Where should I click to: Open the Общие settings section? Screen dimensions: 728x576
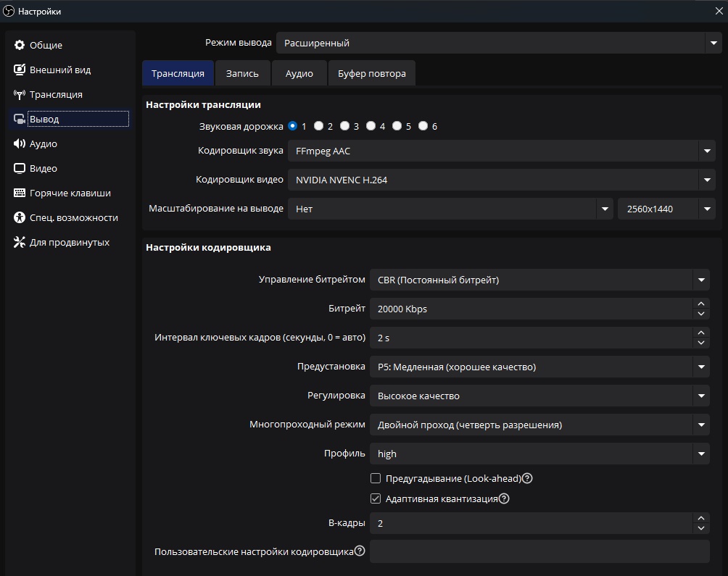pos(70,45)
